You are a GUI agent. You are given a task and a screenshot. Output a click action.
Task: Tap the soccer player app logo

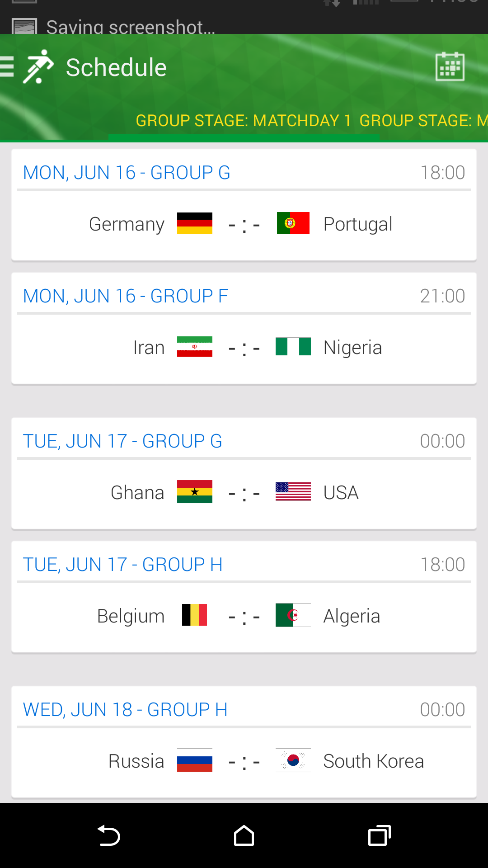coord(38,67)
